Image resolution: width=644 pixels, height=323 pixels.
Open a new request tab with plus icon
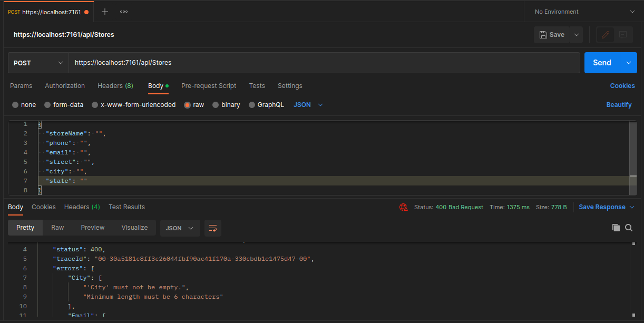click(x=105, y=12)
